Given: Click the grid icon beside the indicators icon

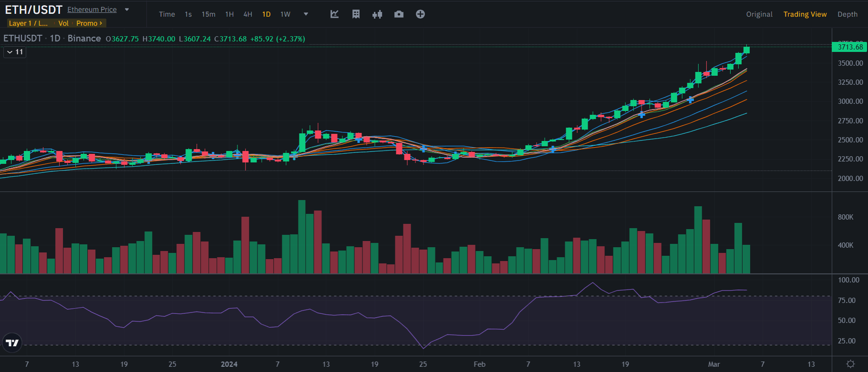Looking at the screenshot, I should click(x=356, y=14).
